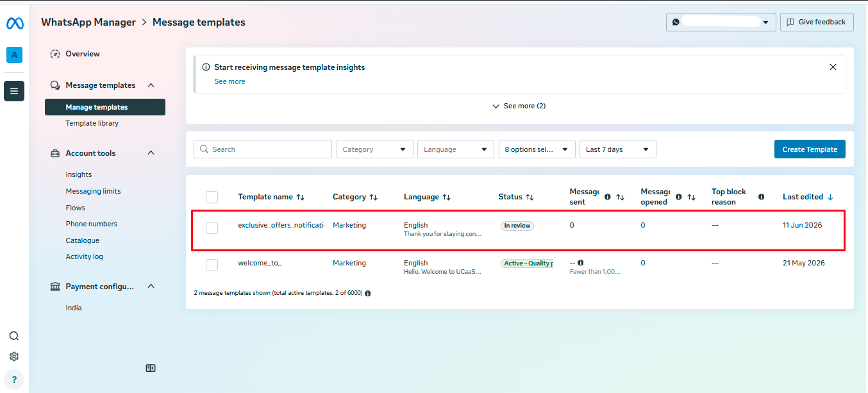Click the In review status badge
The height and width of the screenshot is (393, 868).
[517, 226]
